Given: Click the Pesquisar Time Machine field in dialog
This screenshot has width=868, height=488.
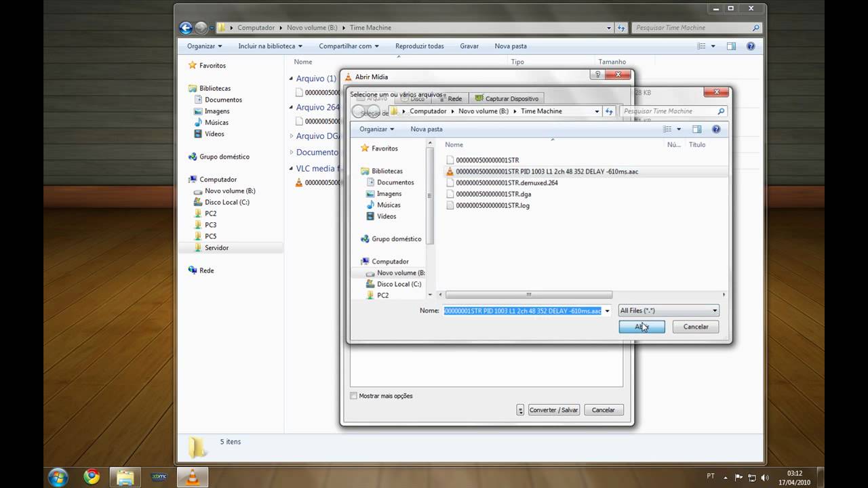Looking at the screenshot, I should click(673, 111).
